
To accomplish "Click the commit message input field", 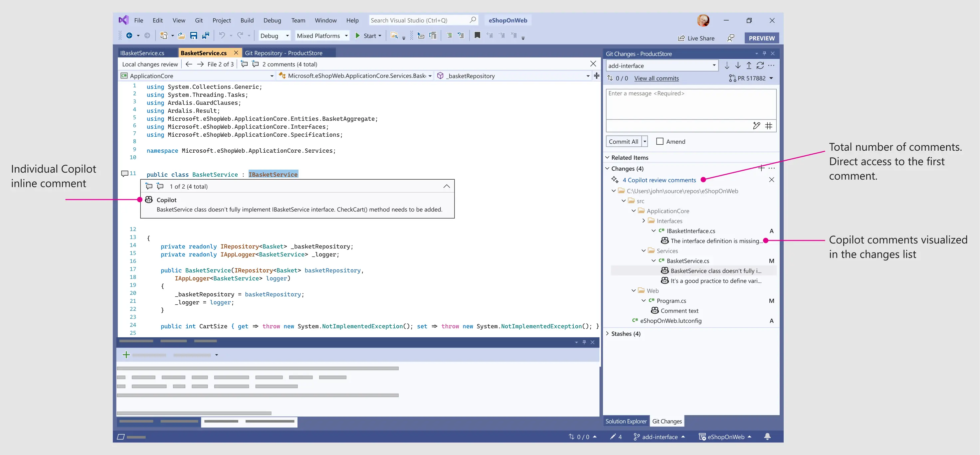I will [x=690, y=104].
